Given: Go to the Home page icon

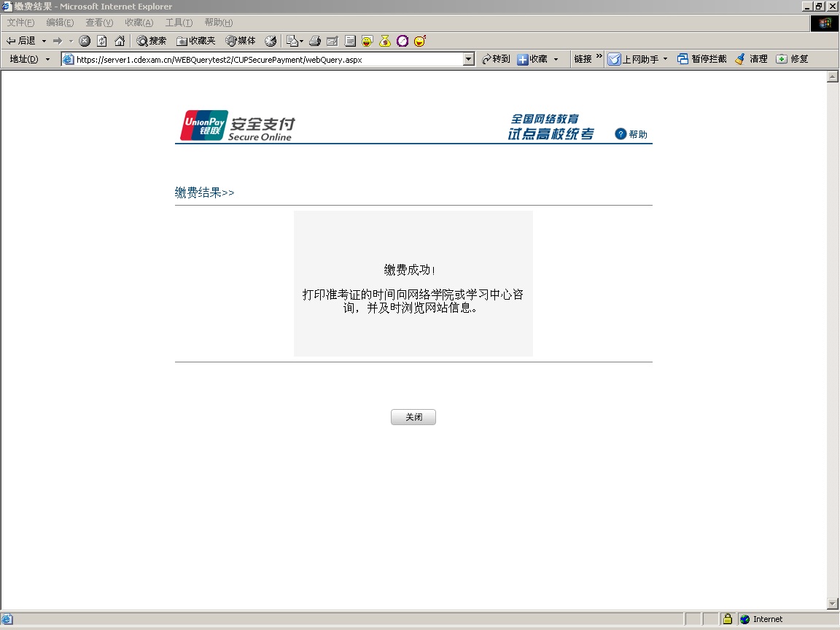Looking at the screenshot, I should 120,41.
